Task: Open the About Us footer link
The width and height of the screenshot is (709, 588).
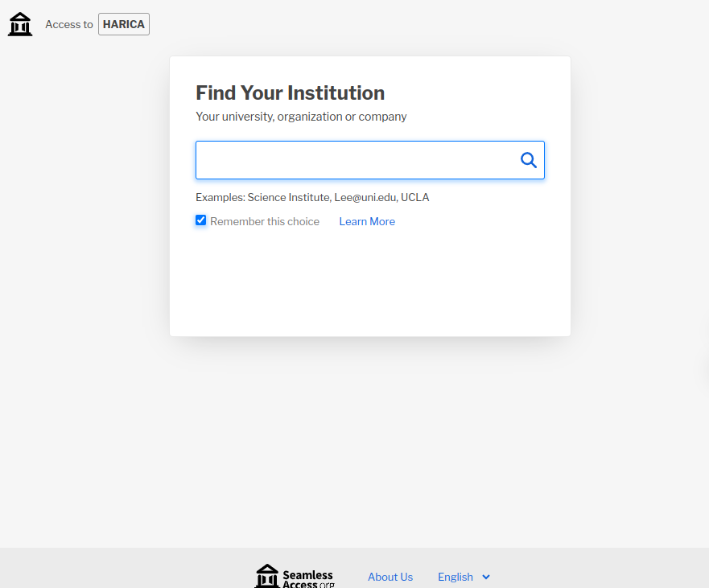Action: (390, 577)
